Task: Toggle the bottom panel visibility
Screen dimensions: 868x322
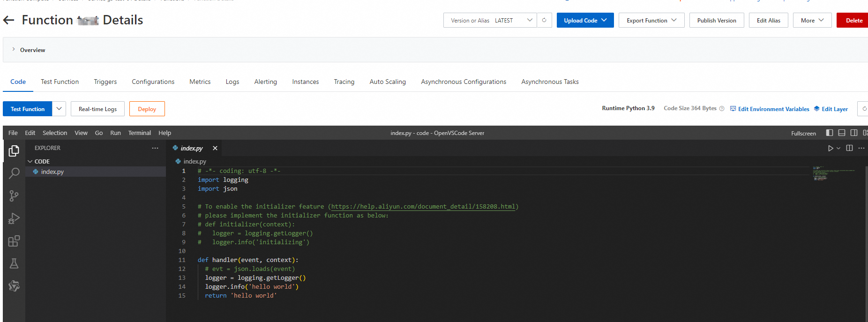Action: (x=842, y=133)
